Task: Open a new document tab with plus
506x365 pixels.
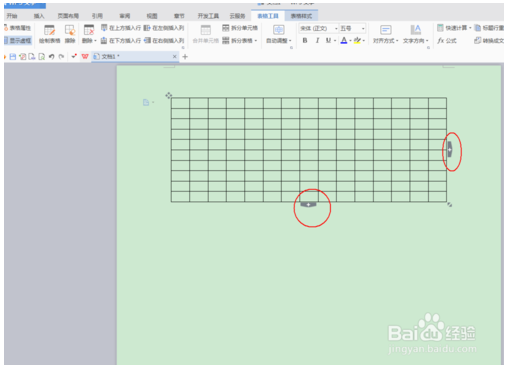Action: [x=185, y=57]
